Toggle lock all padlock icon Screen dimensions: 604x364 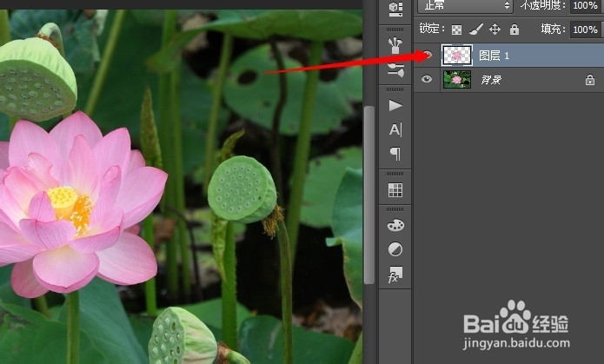pos(514,30)
